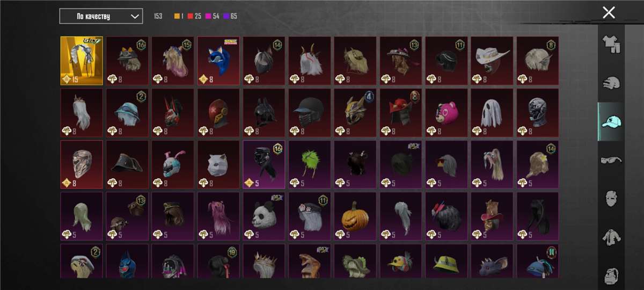Open the glasses category icon
This screenshot has height=290, width=644.
[x=611, y=160]
